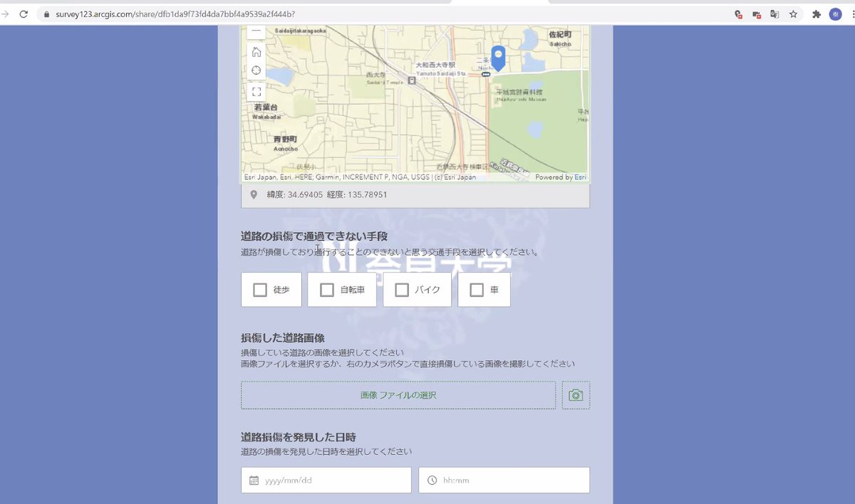855x504 pixels.
Task: Expand the map to fullscreen
Action: (x=256, y=91)
